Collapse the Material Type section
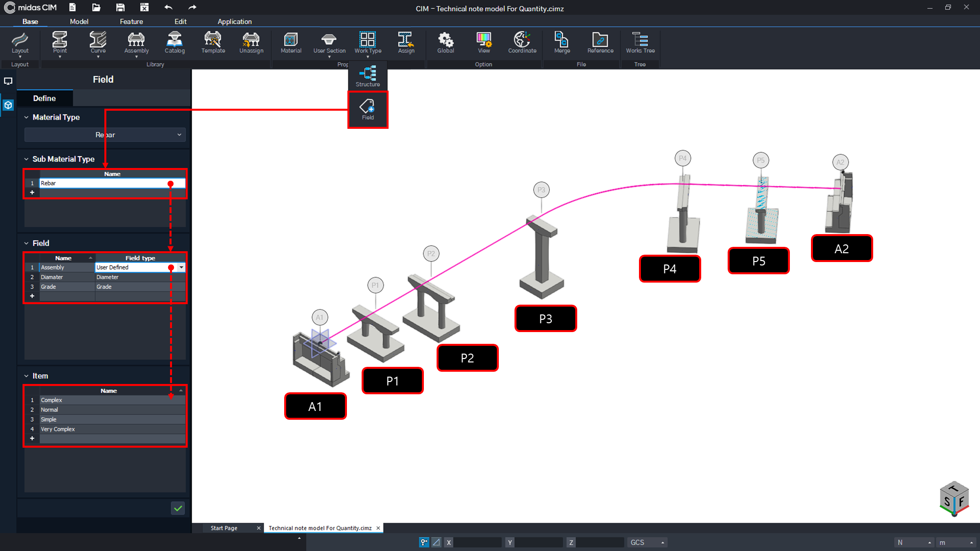 coord(26,118)
